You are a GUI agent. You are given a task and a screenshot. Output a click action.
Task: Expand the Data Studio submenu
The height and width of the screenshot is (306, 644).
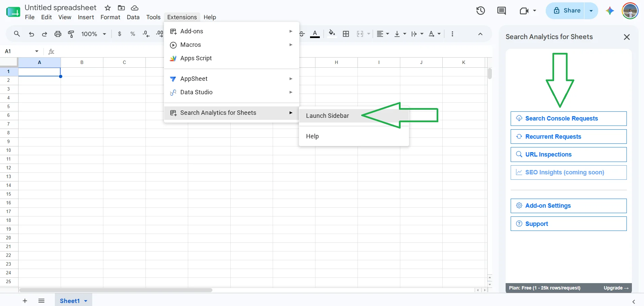point(232,92)
